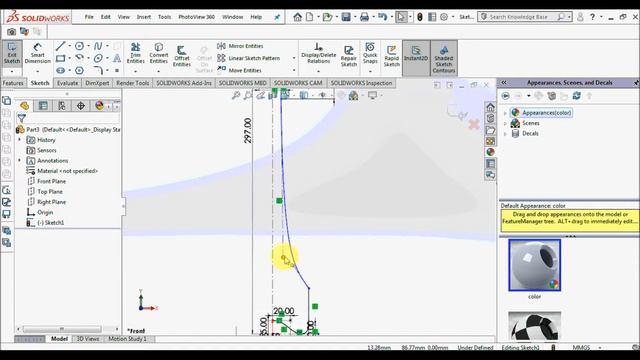Switch to the Motion Study 1 tab

tap(127, 339)
